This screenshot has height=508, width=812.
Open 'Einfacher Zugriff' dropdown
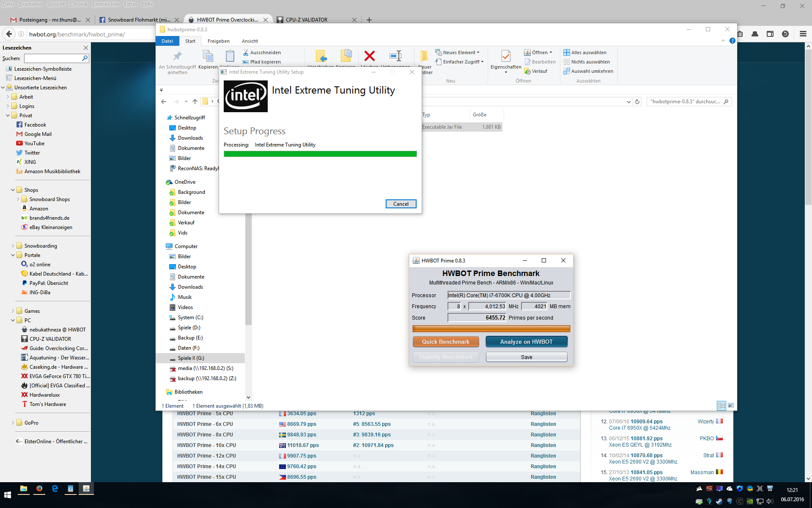click(x=459, y=62)
